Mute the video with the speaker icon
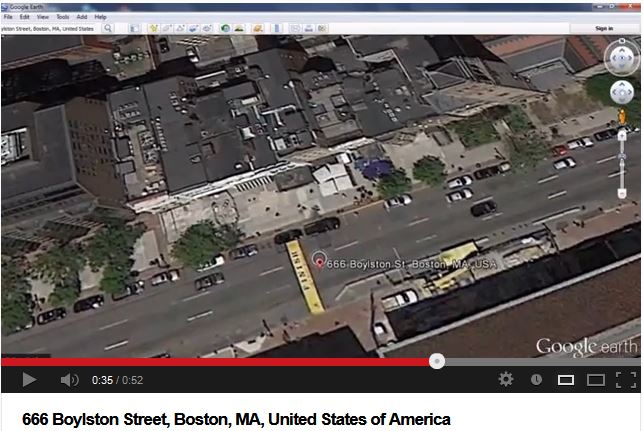643x431 pixels. (69, 380)
